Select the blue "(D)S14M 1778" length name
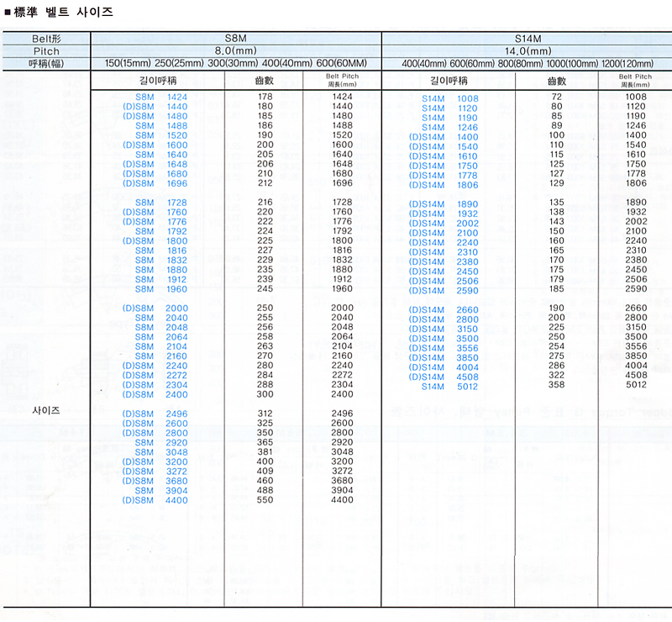 [444, 176]
